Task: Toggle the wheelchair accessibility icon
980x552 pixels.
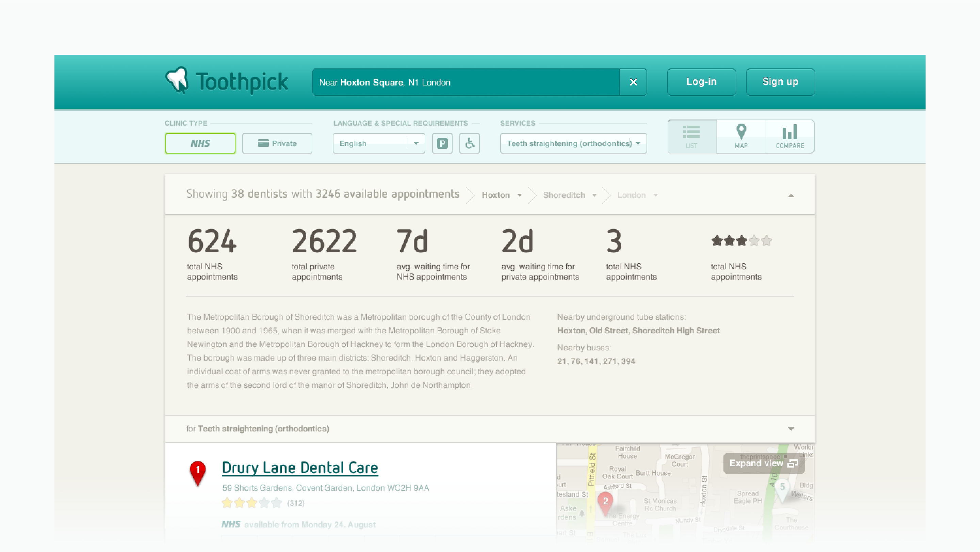Action: pos(470,143)
